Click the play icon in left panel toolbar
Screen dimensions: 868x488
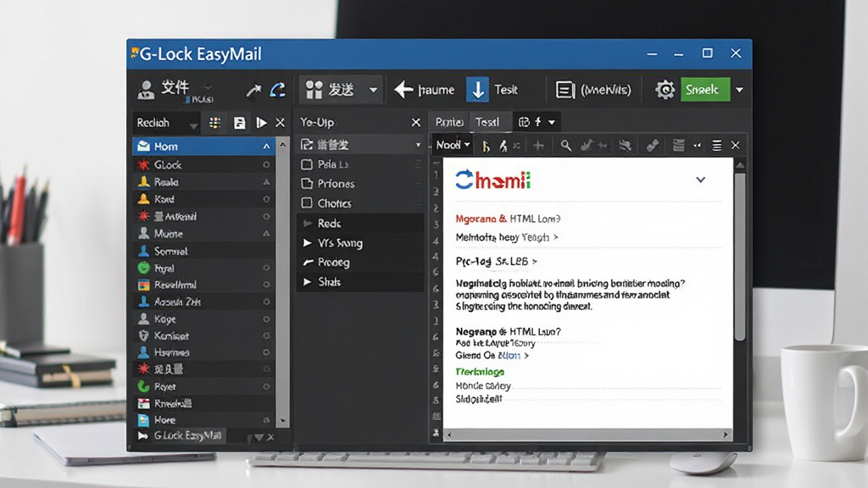pos(261,123)
